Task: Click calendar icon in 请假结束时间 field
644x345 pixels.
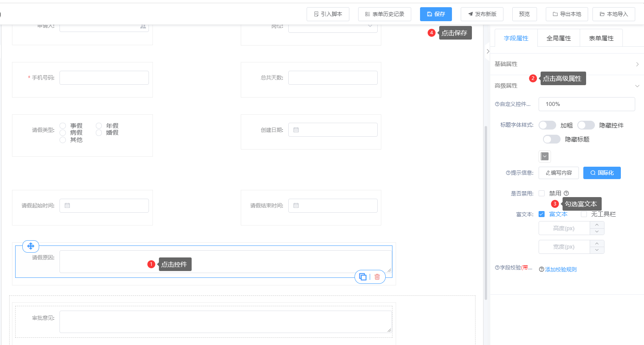Action: 296,205
